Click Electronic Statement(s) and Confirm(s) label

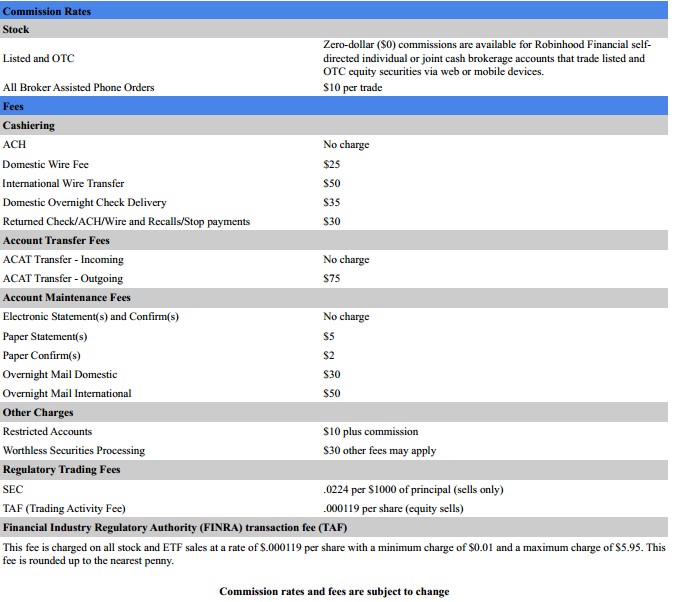point(90,317)
